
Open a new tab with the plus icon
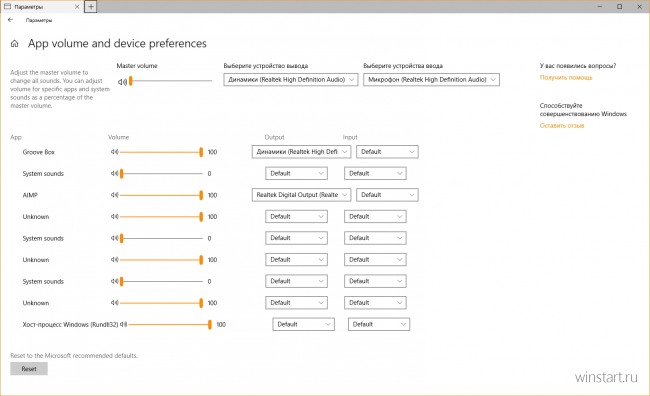91,7
